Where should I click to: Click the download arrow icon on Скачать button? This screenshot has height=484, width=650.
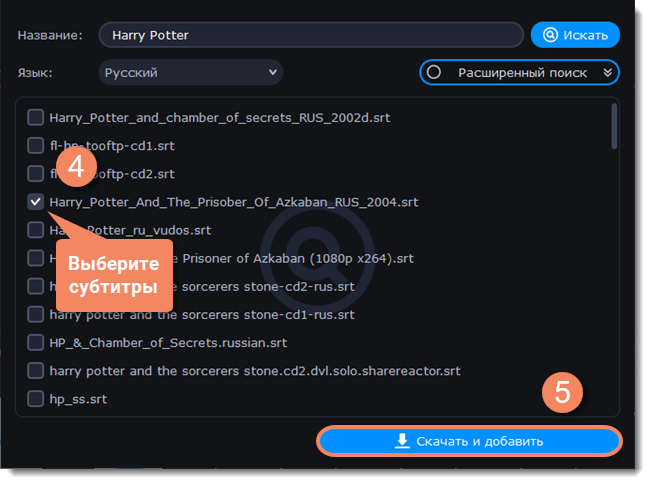403,441
